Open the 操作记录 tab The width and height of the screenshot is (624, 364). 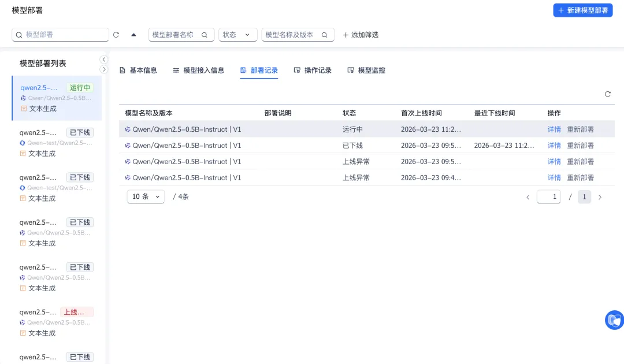[313, 70]
